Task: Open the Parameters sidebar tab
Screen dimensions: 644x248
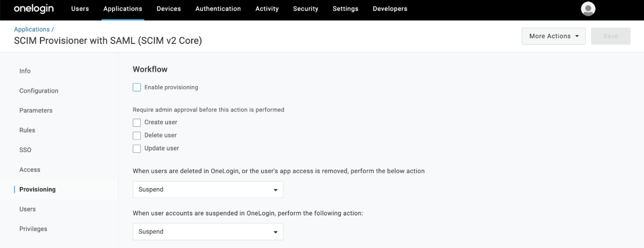Action: 36,110
